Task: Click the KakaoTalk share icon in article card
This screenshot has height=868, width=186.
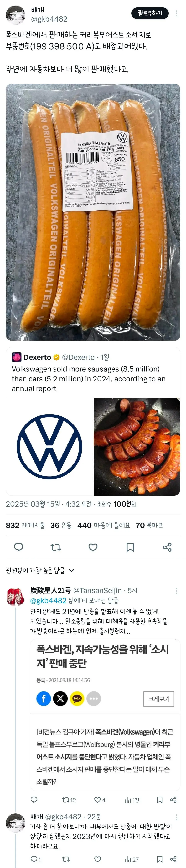Action: (77, 699)
